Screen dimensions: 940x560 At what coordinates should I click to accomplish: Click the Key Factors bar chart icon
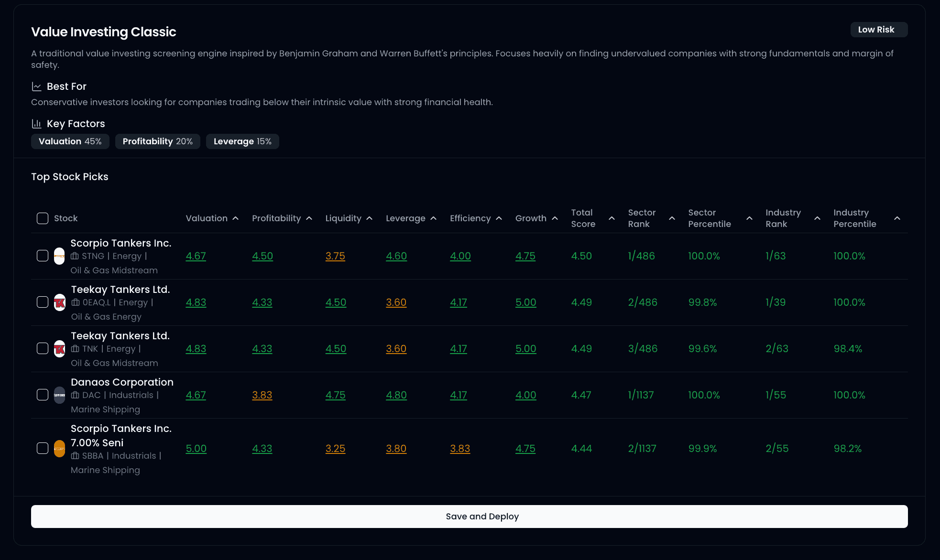[x=36, y=124]
